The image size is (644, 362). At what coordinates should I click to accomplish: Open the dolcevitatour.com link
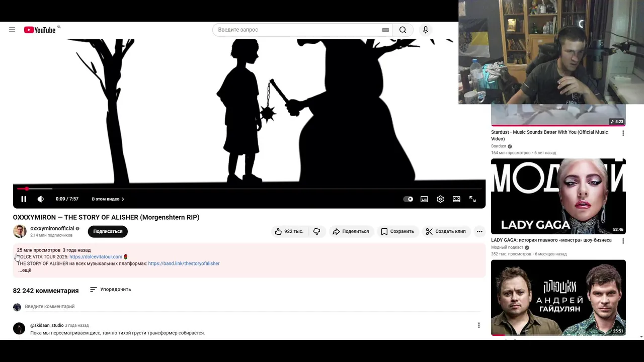(x=96, y=256)
